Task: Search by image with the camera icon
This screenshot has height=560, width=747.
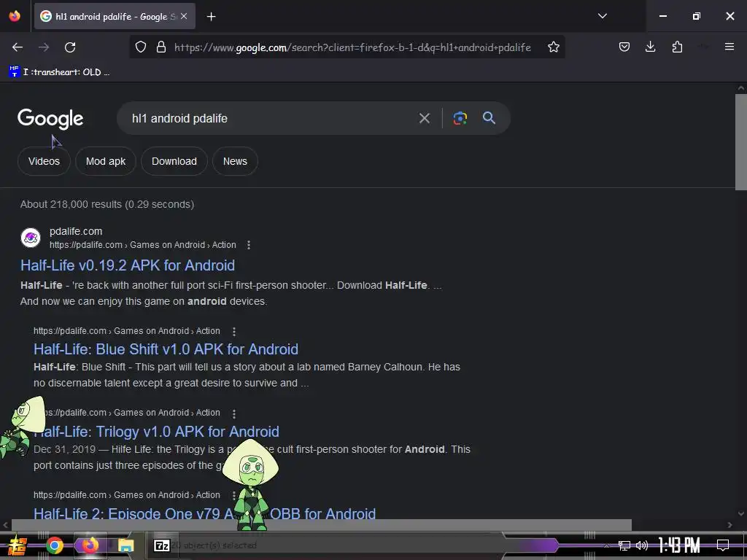Action: [460, 118]
